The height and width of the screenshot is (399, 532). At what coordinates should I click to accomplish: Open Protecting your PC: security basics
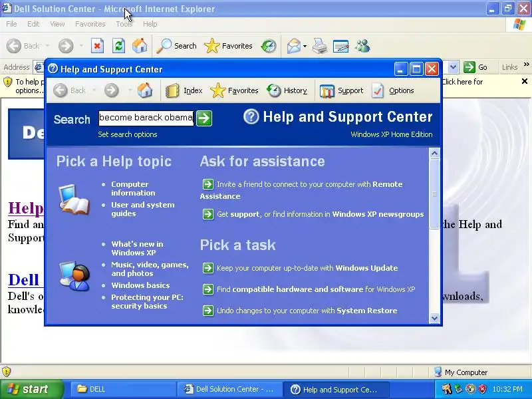[147, 302]
